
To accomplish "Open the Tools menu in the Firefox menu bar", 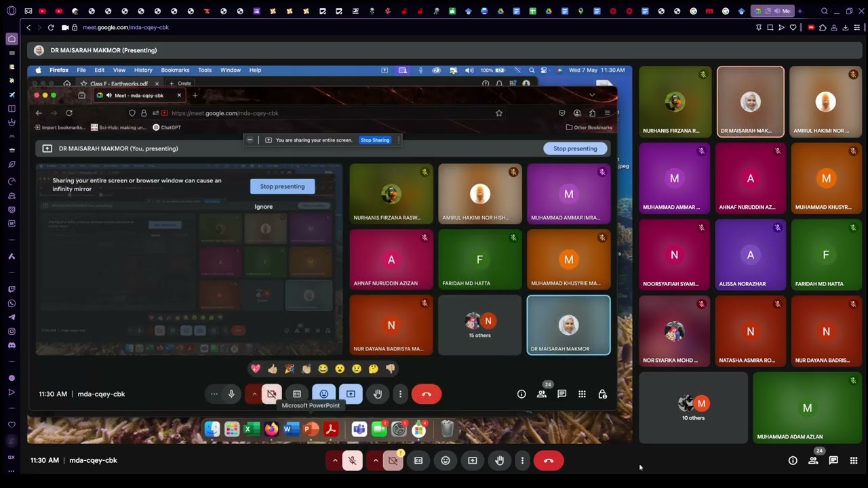I will pyautogui.click(x=205, y=70).
